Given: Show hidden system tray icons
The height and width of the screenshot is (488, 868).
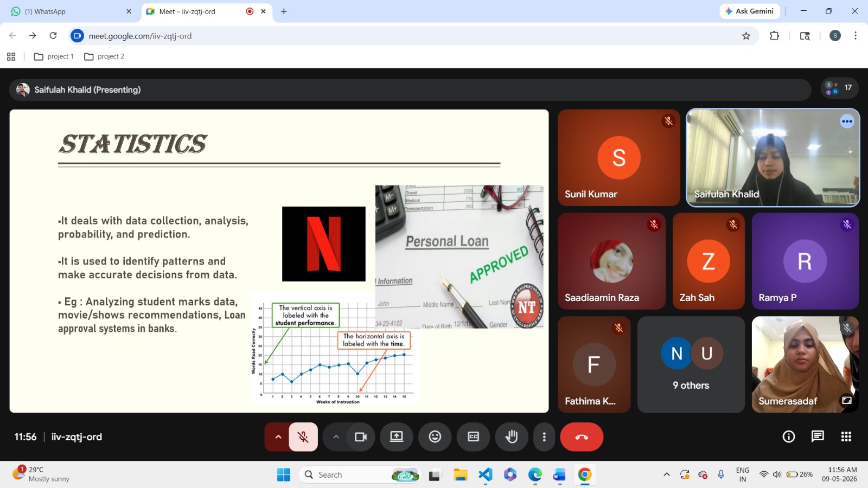Looking at the screenshot, I should [x=667, y=475].
